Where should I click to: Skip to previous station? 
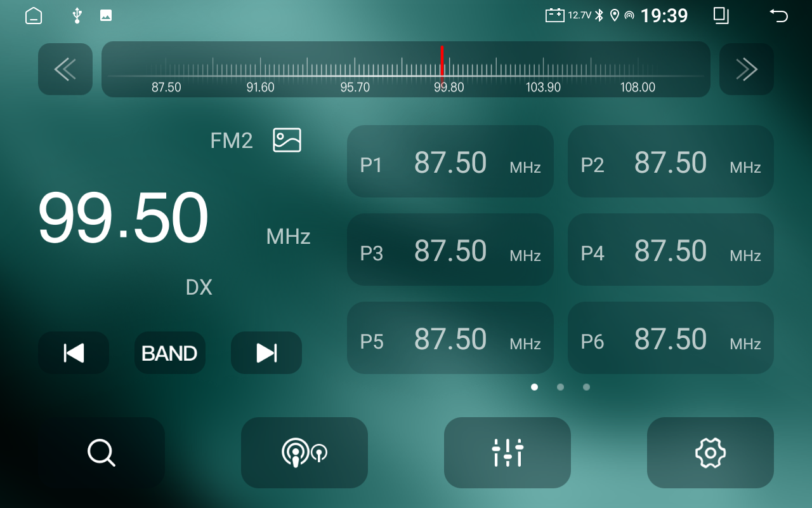pyautogui.click(x=74, y=352)
